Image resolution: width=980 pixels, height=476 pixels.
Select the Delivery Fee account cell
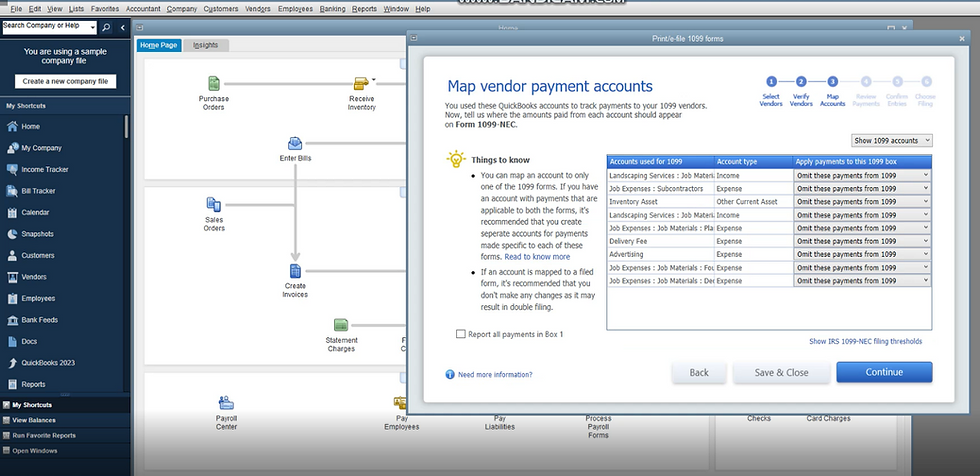click(x=661, y=241)
